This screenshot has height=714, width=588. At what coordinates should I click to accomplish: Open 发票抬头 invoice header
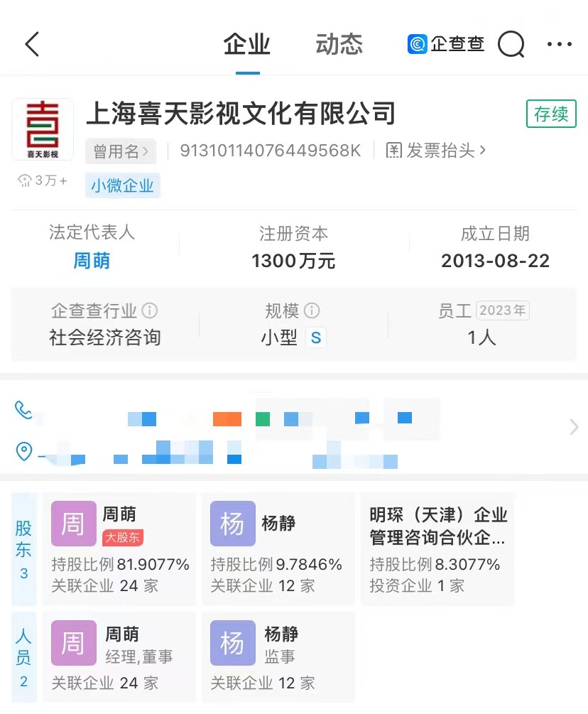tap(435, 151)
